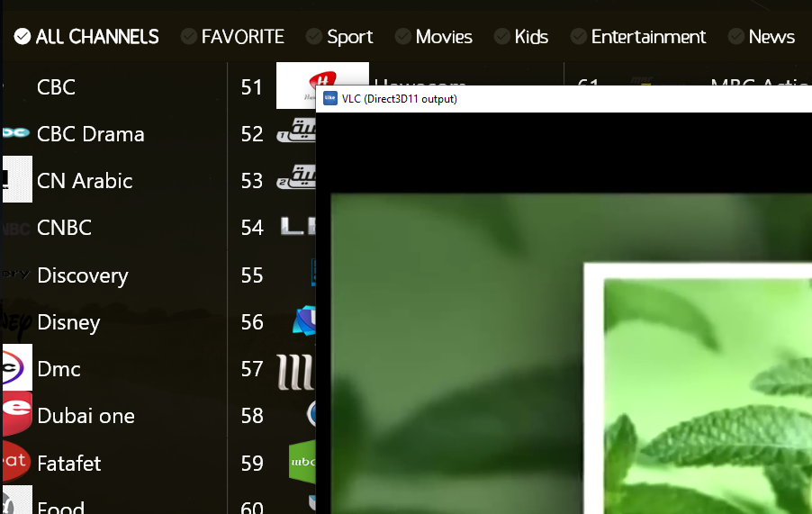Click the CNBC channel logo
812x514 pixels.
click(16, 229)
